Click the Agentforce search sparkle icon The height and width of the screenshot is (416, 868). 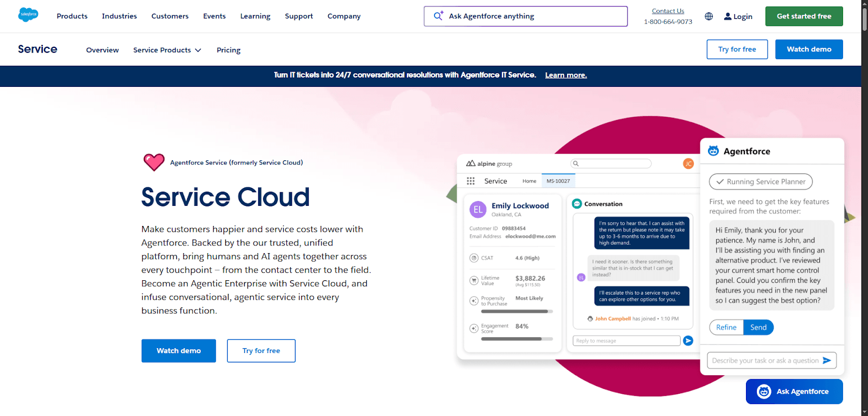438,16
